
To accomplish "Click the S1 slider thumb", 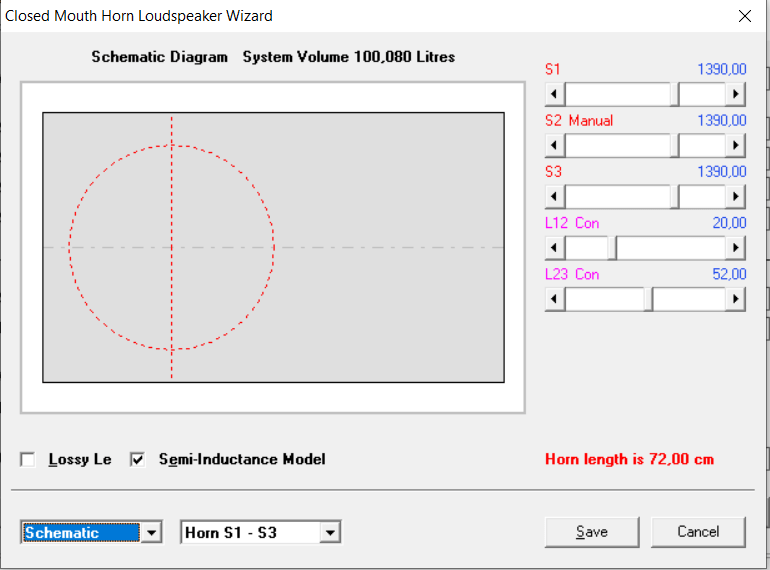I will [675, 94].
